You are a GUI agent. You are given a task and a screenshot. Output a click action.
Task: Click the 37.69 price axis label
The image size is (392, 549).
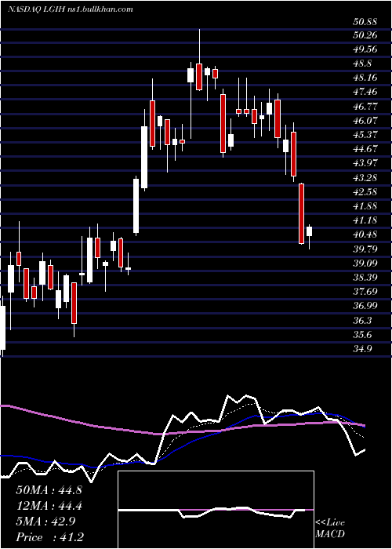(365, 292)
